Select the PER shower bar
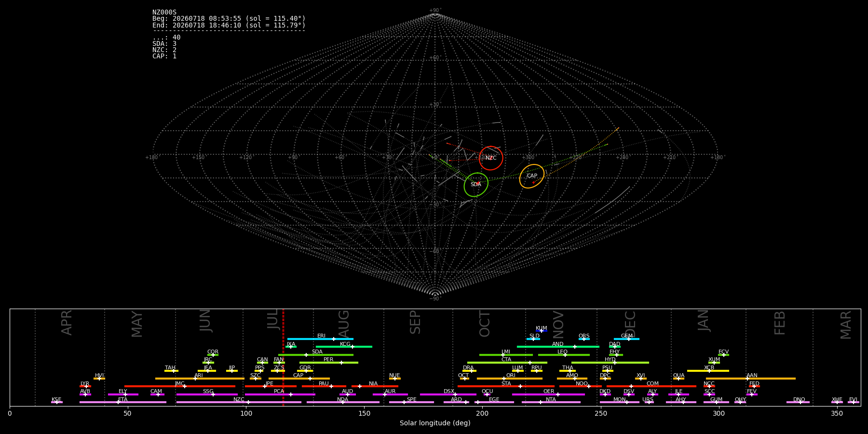Viewport: 868px width, 434px height. pos(329,363)
